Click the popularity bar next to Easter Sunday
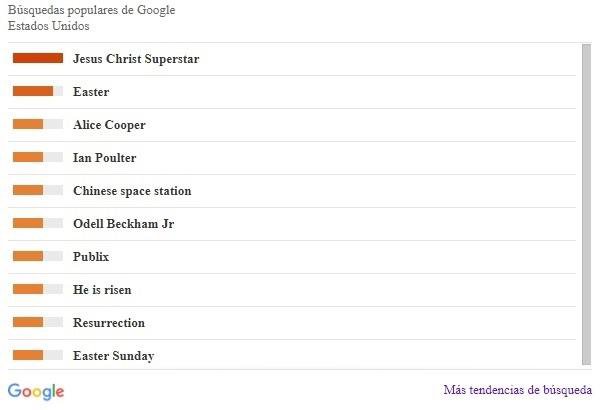Viewport: 607px width, 410px height. coord(38,356)
